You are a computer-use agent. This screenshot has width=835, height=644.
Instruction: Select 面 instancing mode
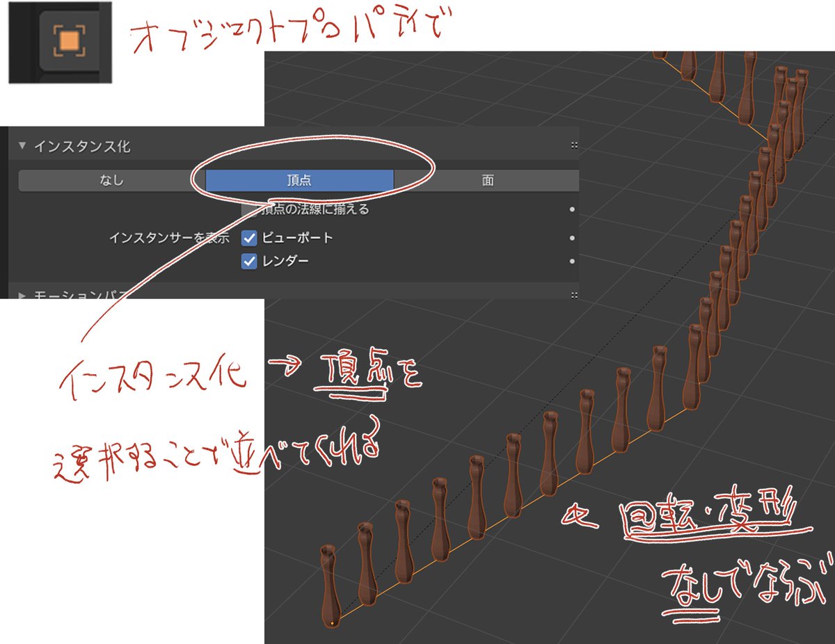coord(487,181)
